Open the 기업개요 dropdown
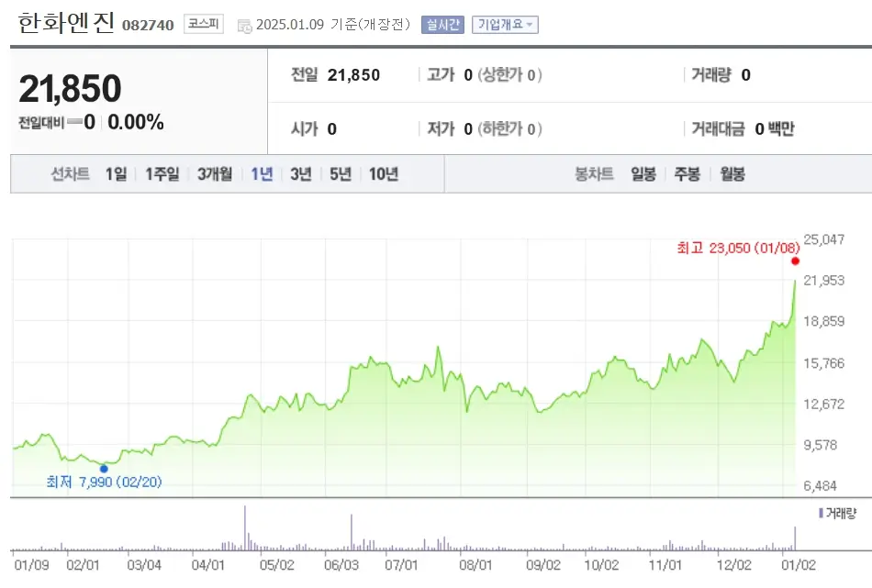The height and width of the screenshot is (588, 872). (503, 25)
